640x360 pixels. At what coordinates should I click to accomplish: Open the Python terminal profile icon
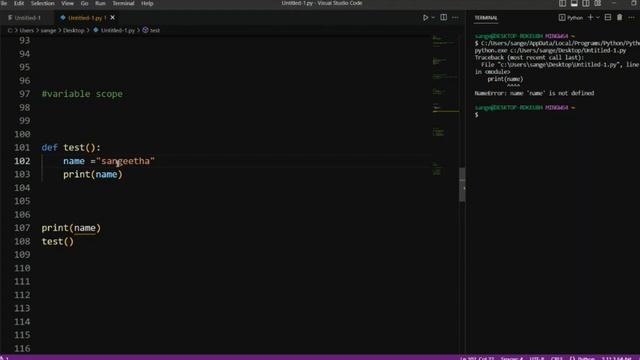click(x=562, y=18)
